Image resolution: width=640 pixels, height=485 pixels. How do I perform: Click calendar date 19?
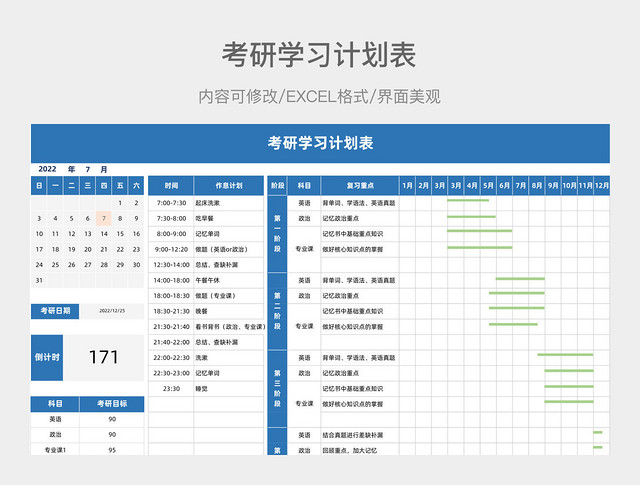(71, 249)
